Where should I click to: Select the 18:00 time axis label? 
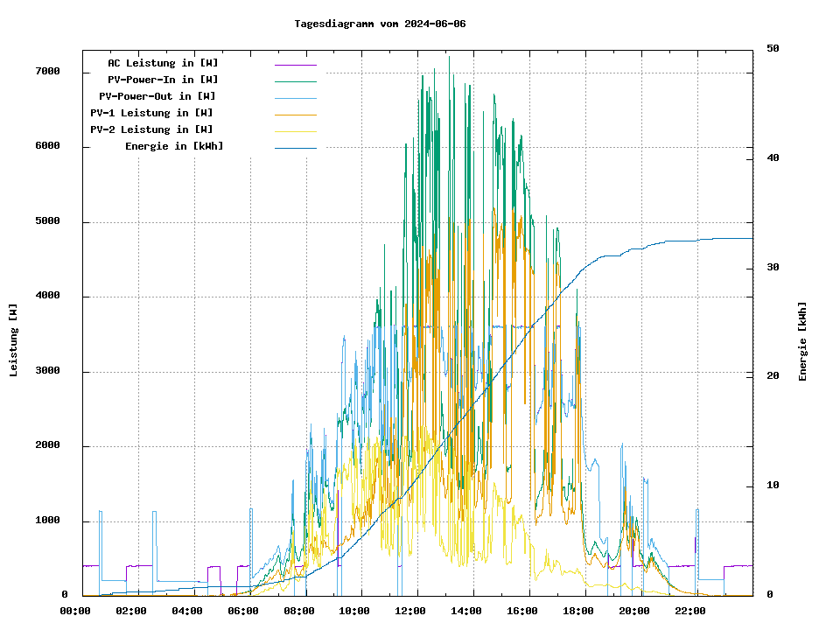click(578, 611)
